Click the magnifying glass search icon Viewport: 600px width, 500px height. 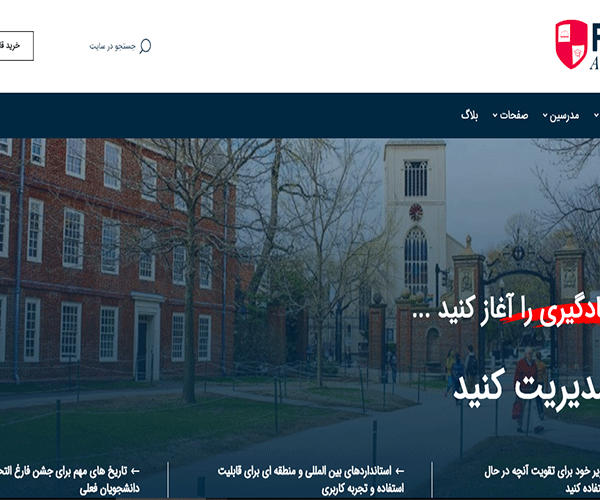[x=145, y=46]
